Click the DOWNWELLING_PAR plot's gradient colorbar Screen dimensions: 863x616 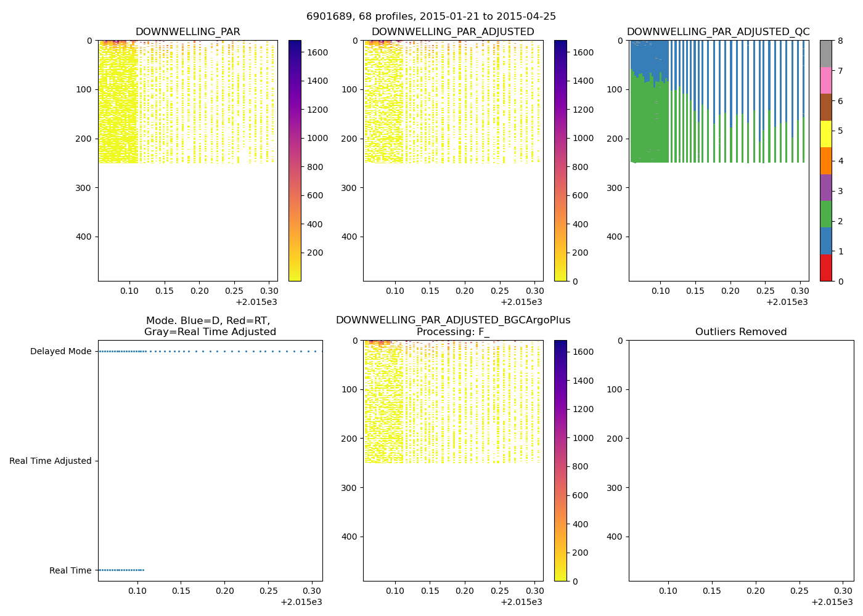point(295,160)
